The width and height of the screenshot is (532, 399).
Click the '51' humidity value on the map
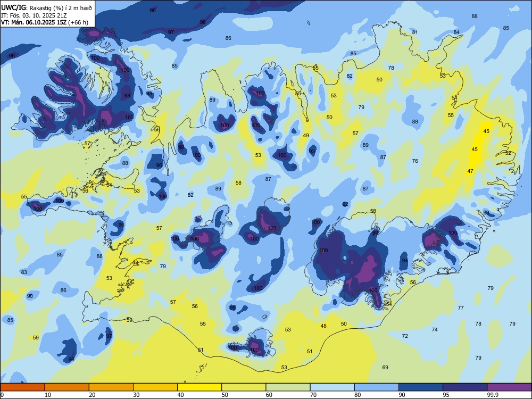tap(310, 352)
